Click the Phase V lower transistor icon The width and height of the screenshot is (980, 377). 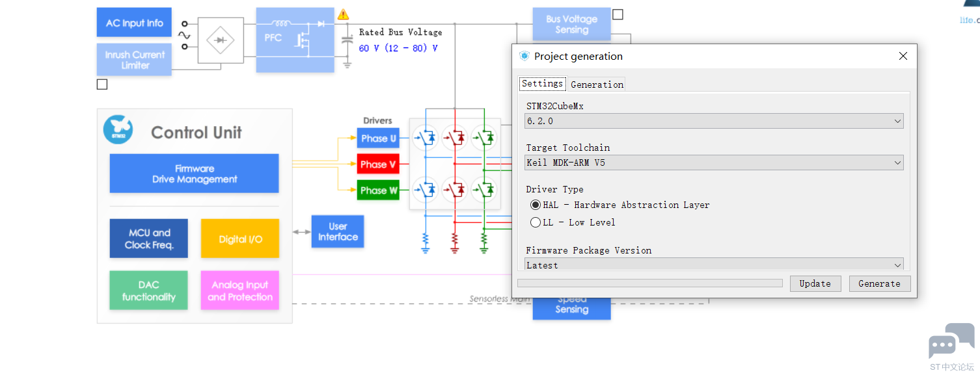coord(455,190)
